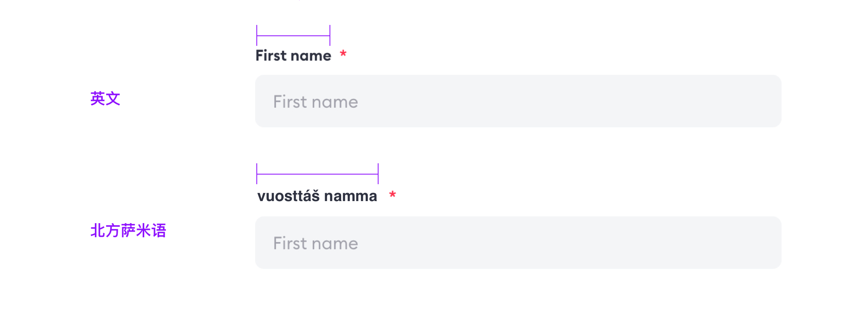Click placeholder text in the lower input
This screenshot has width=868, height=333.
point(315,243)
